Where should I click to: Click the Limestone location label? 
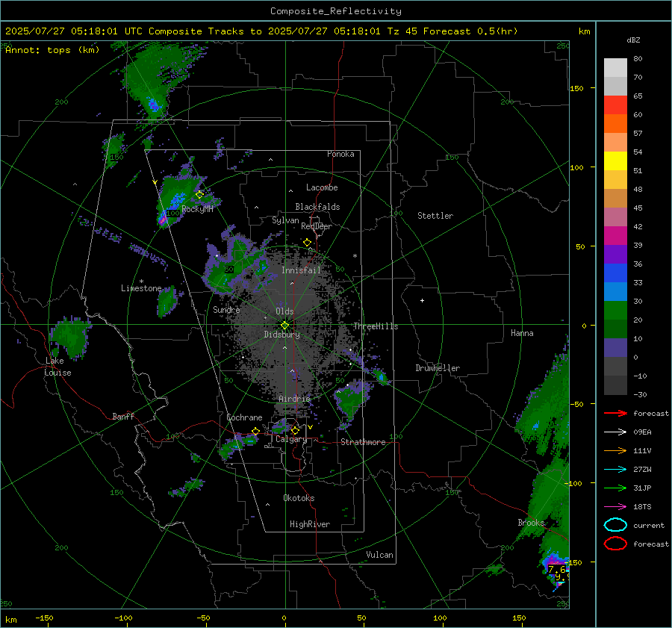(141, 288)
